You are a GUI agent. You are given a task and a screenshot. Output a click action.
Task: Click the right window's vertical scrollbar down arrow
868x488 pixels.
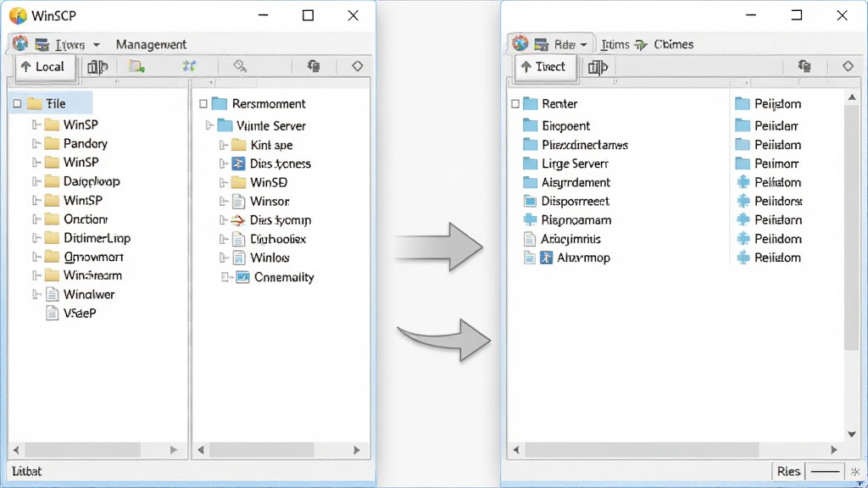pos(852,435)
